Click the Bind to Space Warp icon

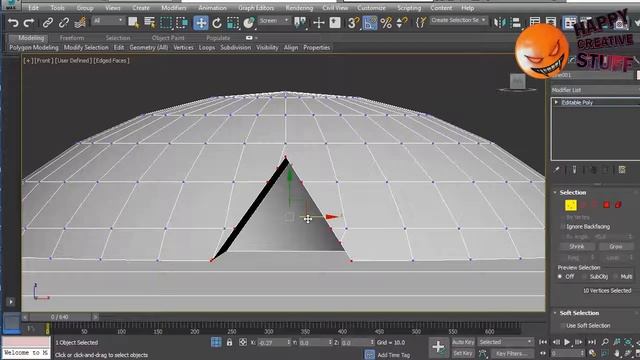pyautogui.click(x=80, y=22)
